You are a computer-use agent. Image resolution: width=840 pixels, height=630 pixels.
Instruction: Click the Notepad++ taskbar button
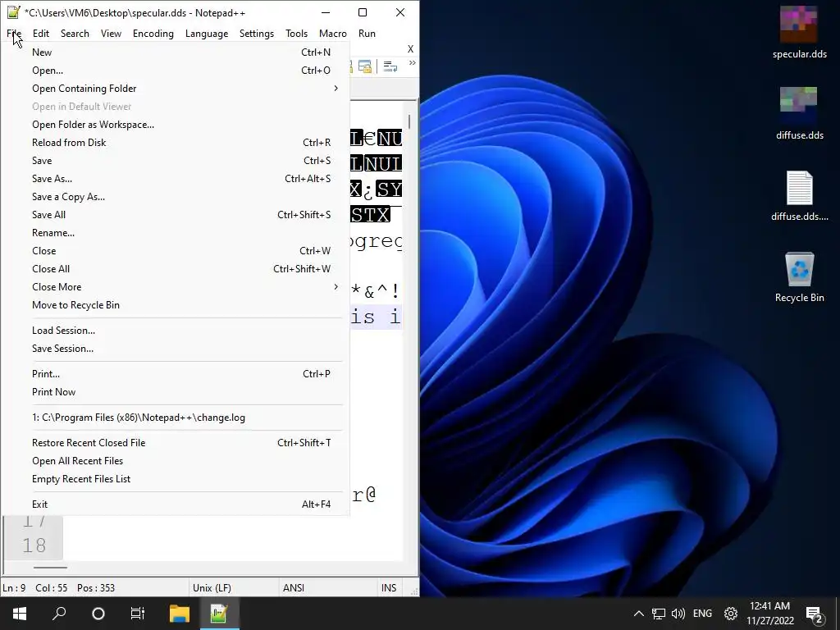[219, 614]
